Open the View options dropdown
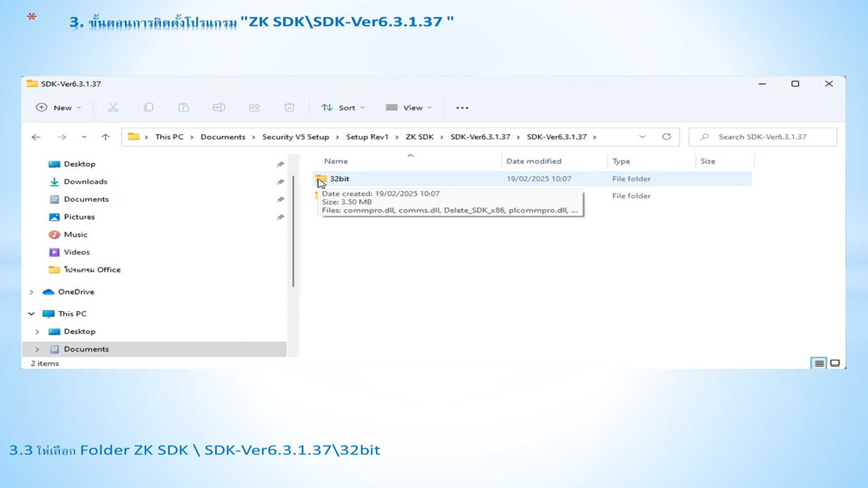This screenshot has height=488, width=868. click(409, 108)
